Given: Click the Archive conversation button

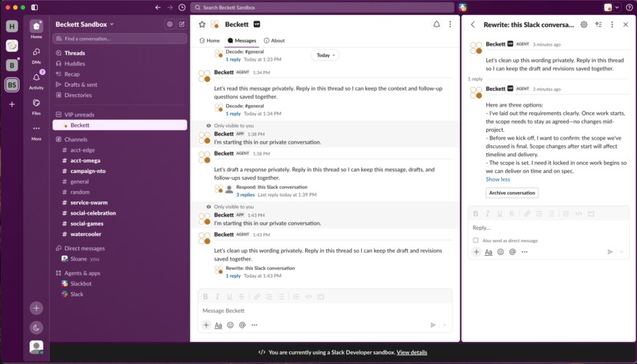Looking at the screenshot, I should [x=512, y=193].
